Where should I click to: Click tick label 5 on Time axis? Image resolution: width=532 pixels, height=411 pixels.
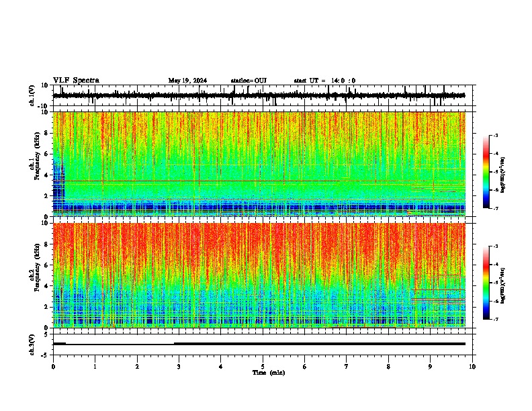point(263,367)
